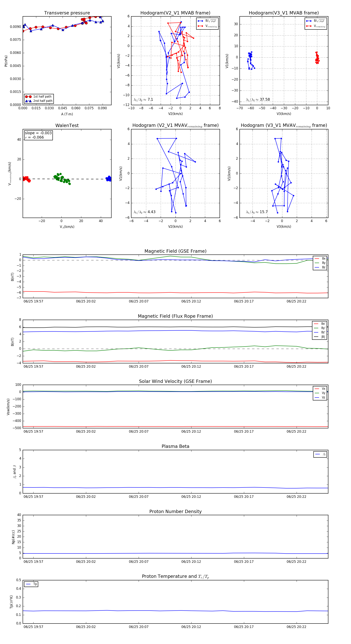Click the 'r = -0.066' correlation text
This screenshot has width=351, height=644.
point(35,137)
